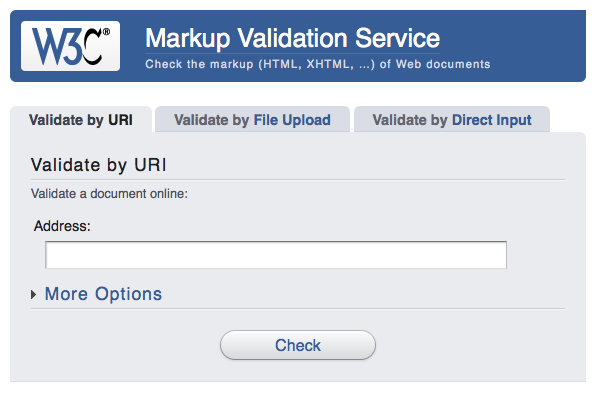Click the header subtitle Check the markup

pos(317,64)
